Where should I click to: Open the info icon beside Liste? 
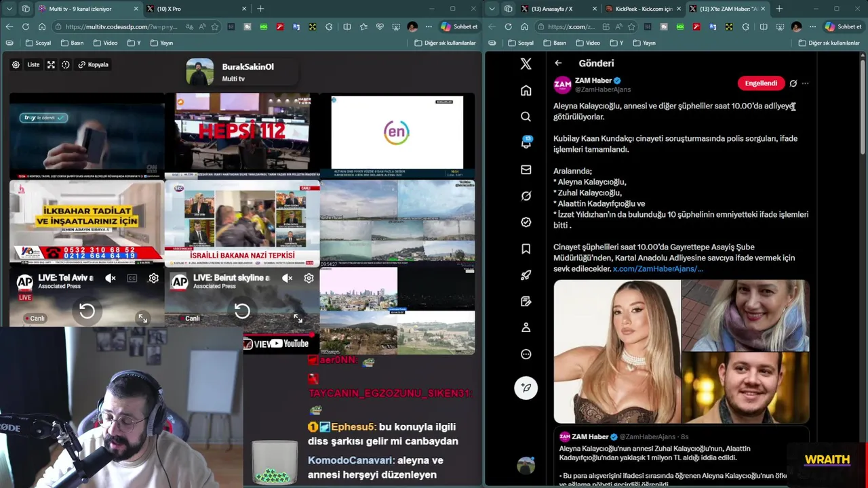[66, 64]
